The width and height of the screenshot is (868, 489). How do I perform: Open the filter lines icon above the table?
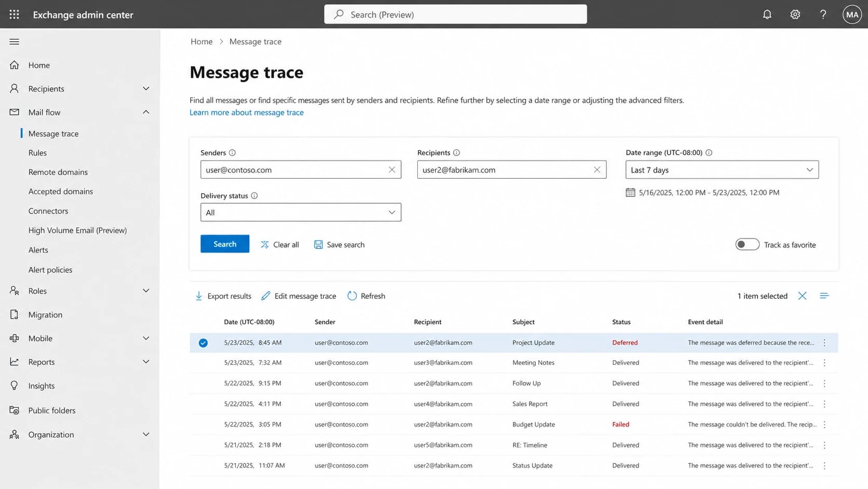[x=824, y=296]
